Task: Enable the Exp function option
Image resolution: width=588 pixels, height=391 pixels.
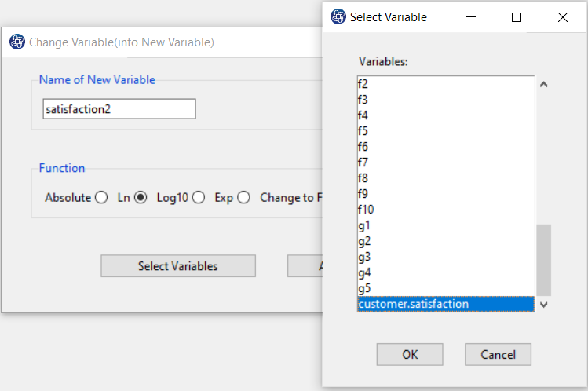Action: click(243, 198)
